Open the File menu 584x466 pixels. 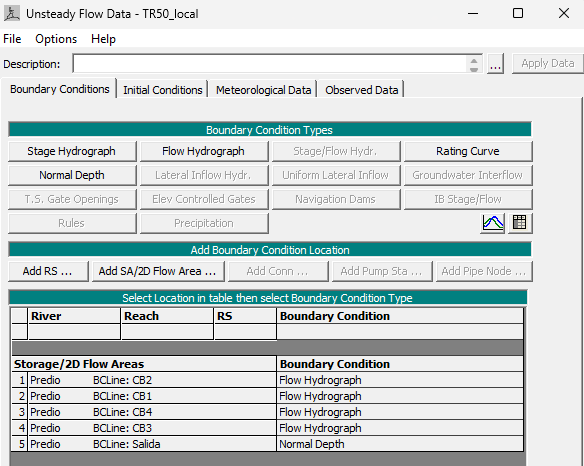[12, 39]
